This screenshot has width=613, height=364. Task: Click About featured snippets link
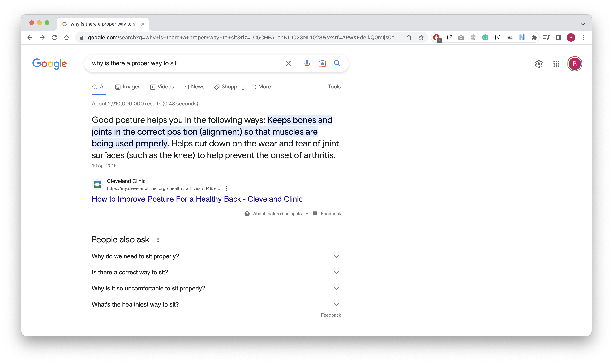click(277, 214)
